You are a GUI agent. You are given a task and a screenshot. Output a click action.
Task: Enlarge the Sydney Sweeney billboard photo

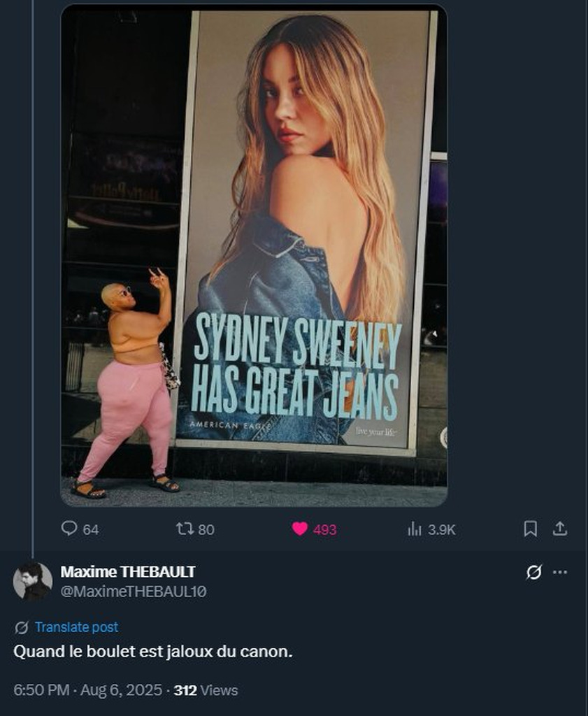(x=254, y=255)
